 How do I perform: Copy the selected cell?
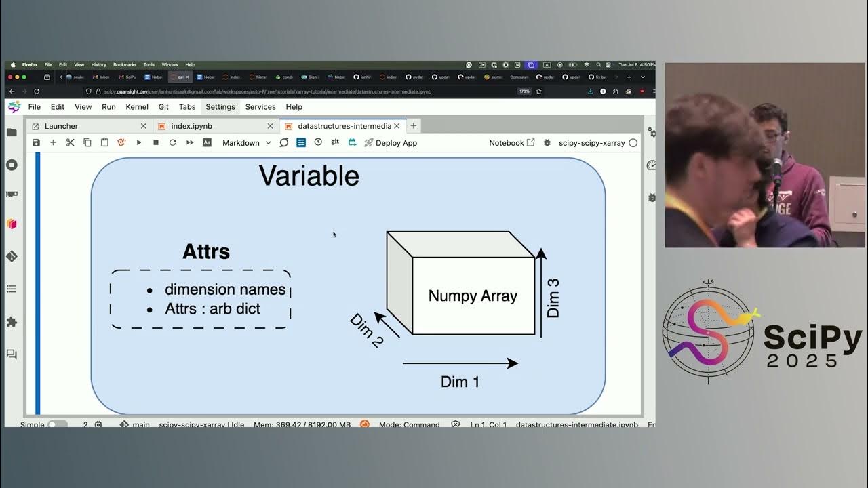coord(87,142)
